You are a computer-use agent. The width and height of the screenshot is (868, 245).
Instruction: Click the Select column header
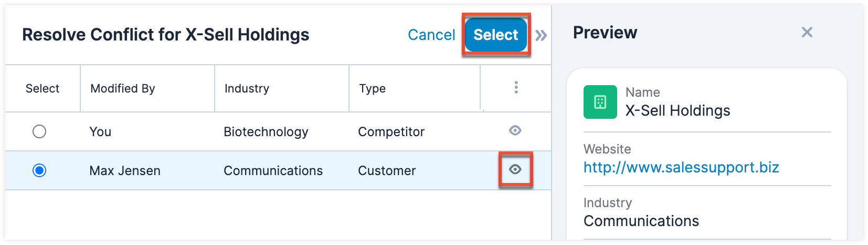43,88
